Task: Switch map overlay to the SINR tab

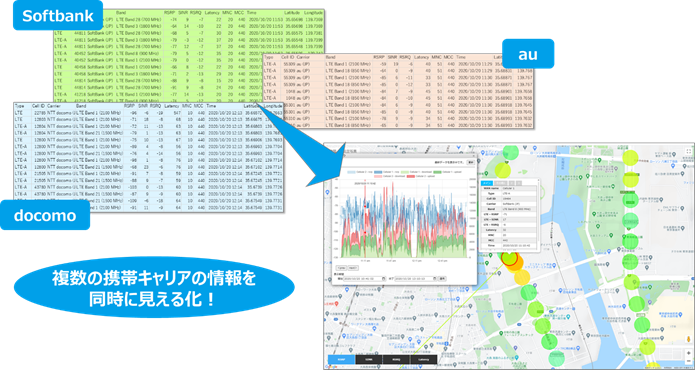Action: (369, 359)
